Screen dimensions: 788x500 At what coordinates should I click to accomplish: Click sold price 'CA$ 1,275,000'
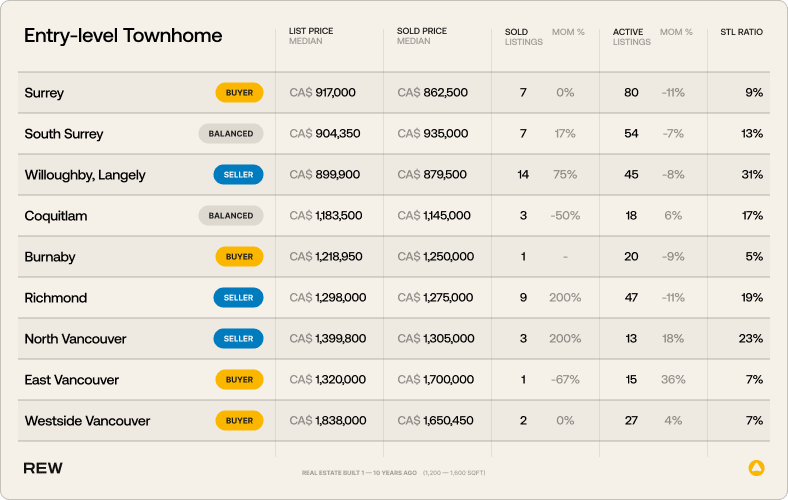tap(435, 297)
